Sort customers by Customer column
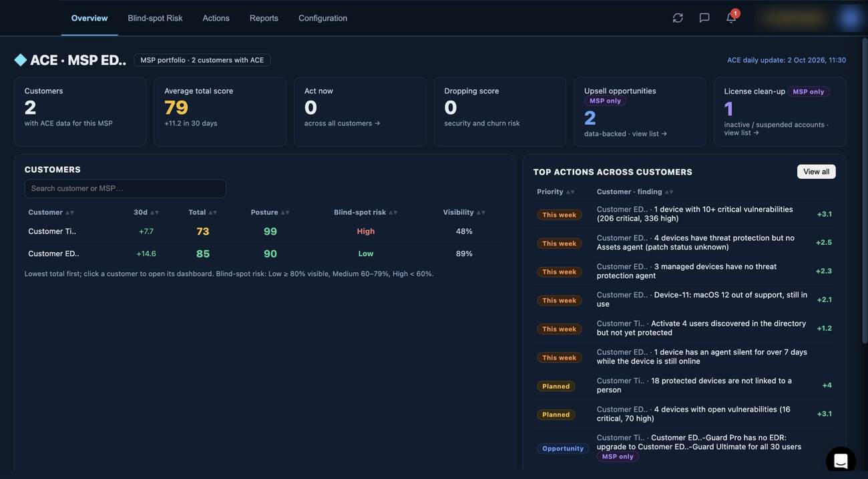This screenshot has height=479, width=868. pyautogui.click(x=51, y=212)
